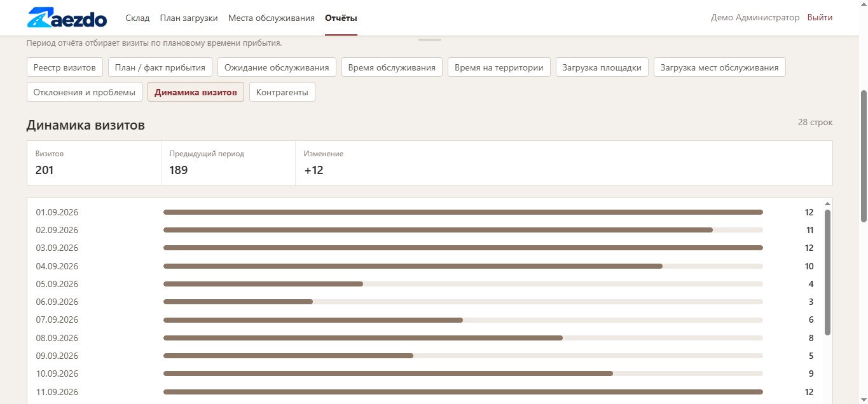Select the 08.09.2026 date row
868x404 pixels.
(x=425, y=338)
